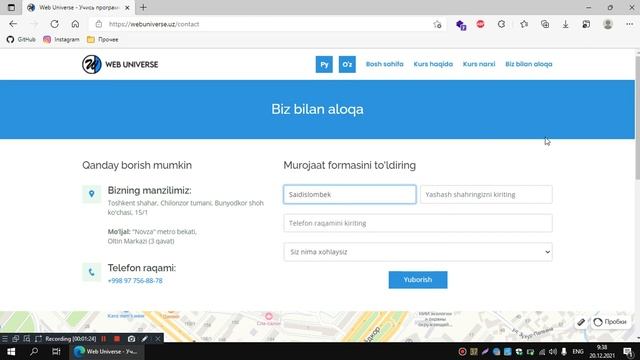This screenshot has height=360, width=640.
Task: Open the Kurs haqida menu item
Action: pos(433,64)
